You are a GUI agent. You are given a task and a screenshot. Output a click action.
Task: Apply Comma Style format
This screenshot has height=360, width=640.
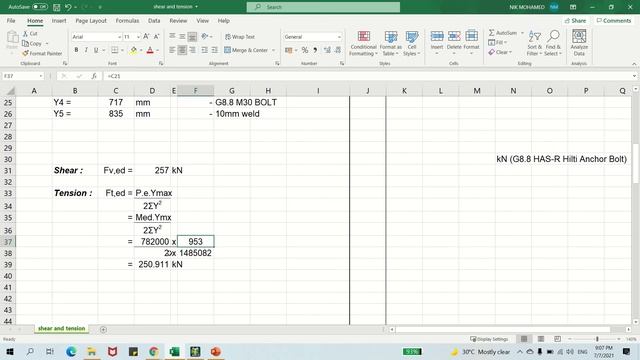coord(315,50)
